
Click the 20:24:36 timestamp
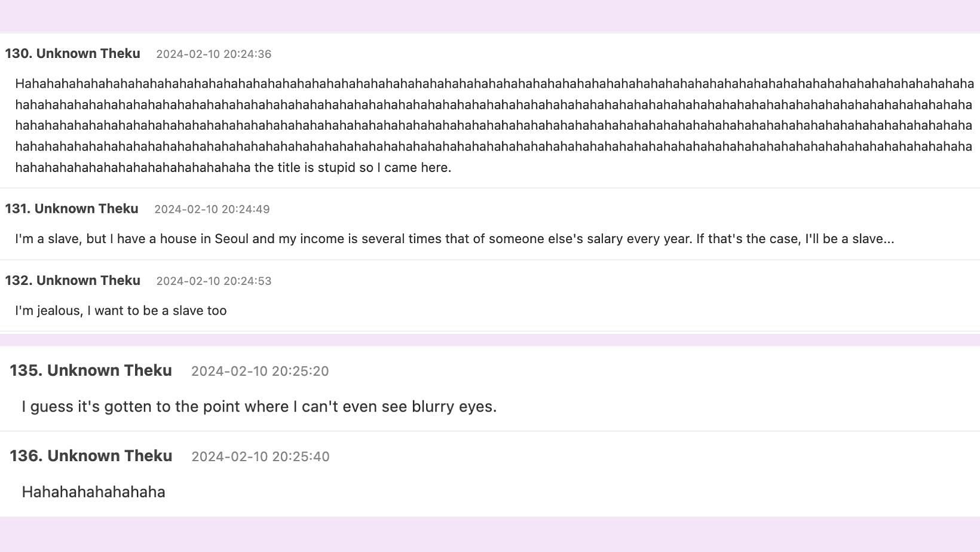tap(213, 54)
